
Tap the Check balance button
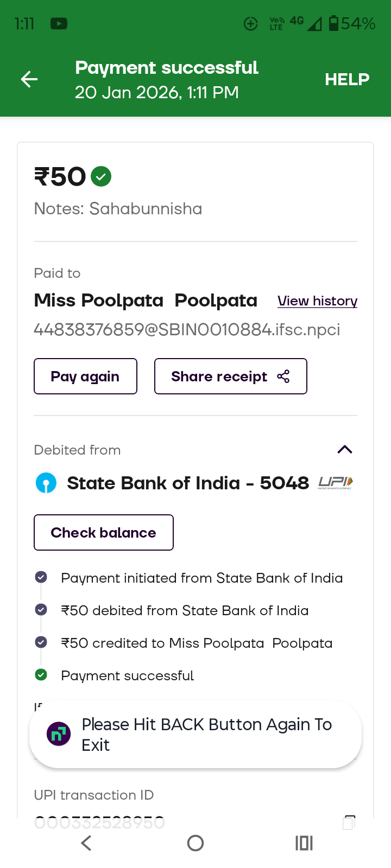[104, 533]
